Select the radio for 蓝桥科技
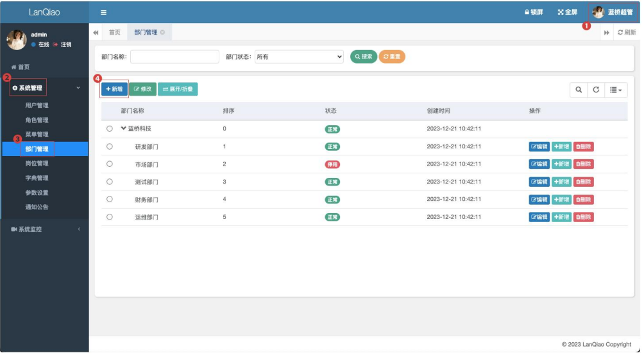The height and width of the screenshot is (355, 644). pos(110,128)
